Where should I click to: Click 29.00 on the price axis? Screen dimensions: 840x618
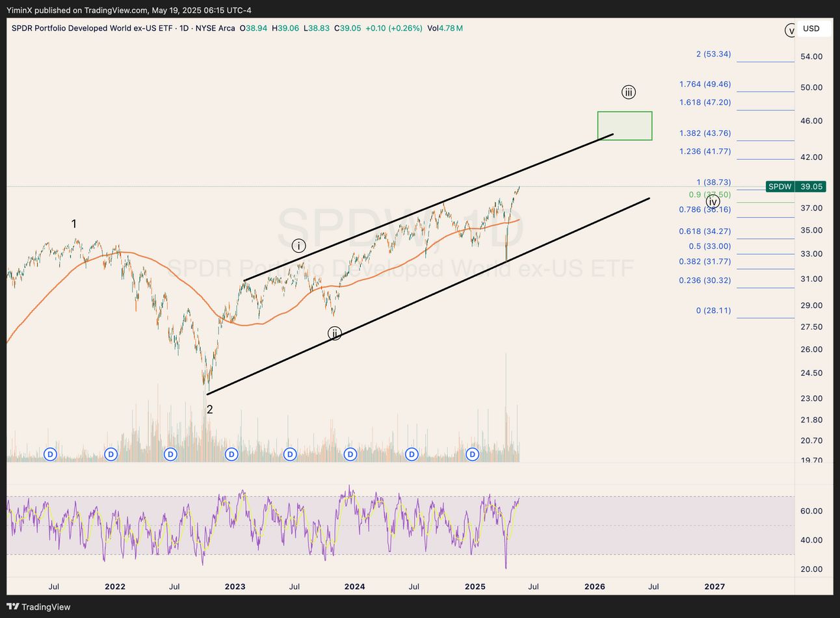click(x=811, y=305)
